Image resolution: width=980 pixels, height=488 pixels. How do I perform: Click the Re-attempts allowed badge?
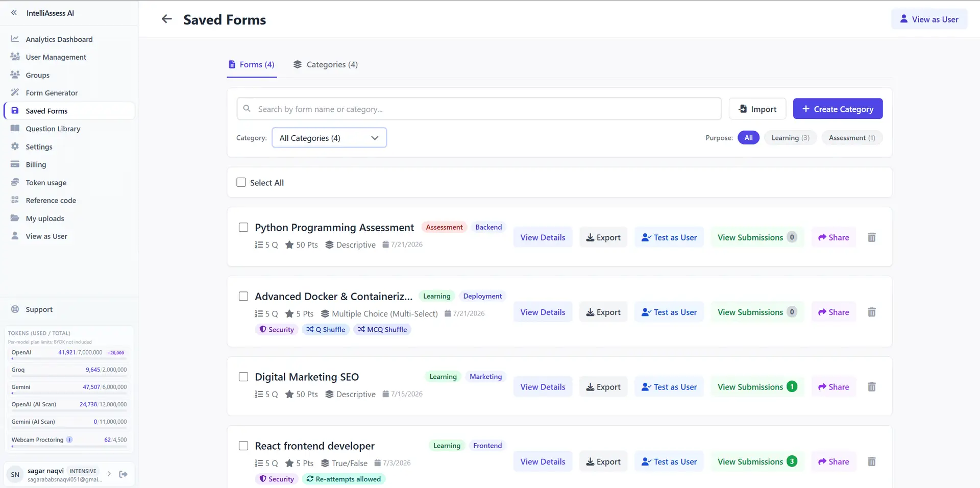[344, 479]
